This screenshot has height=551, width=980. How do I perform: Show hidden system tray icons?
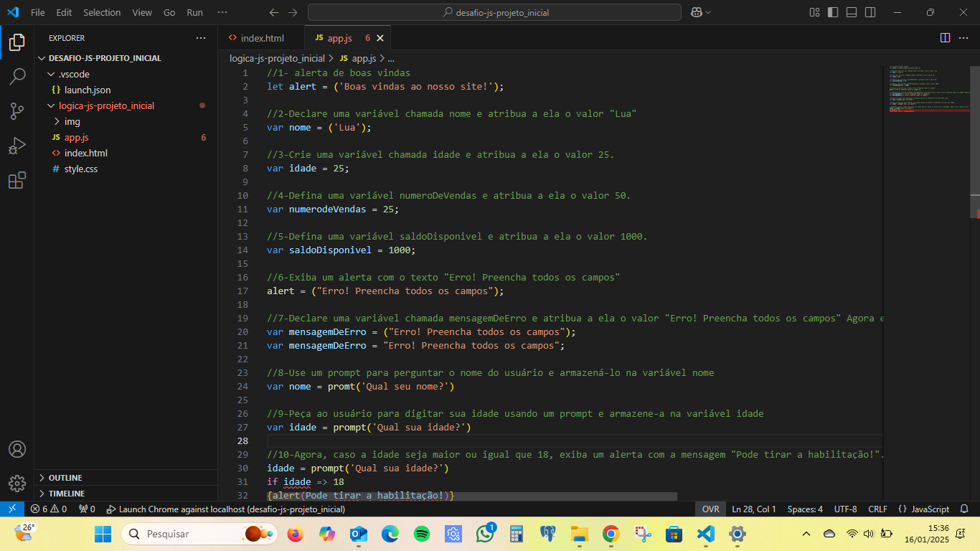click(x=806, y=534)
